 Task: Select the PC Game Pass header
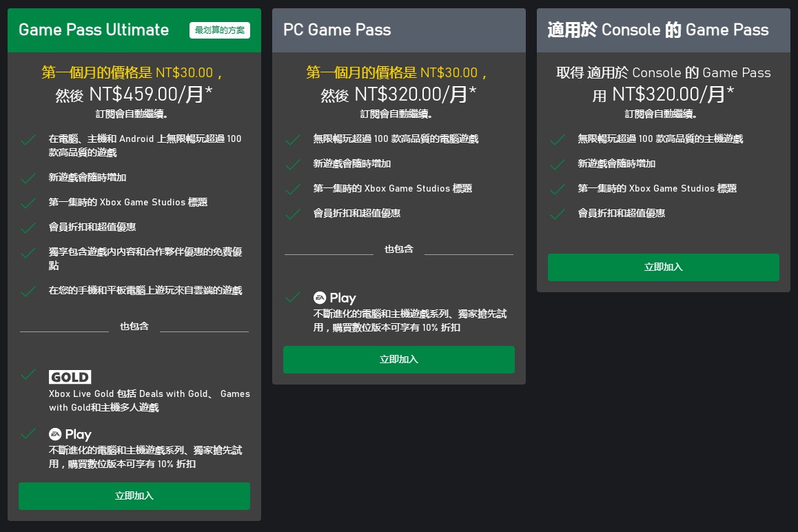pos(337,30)
